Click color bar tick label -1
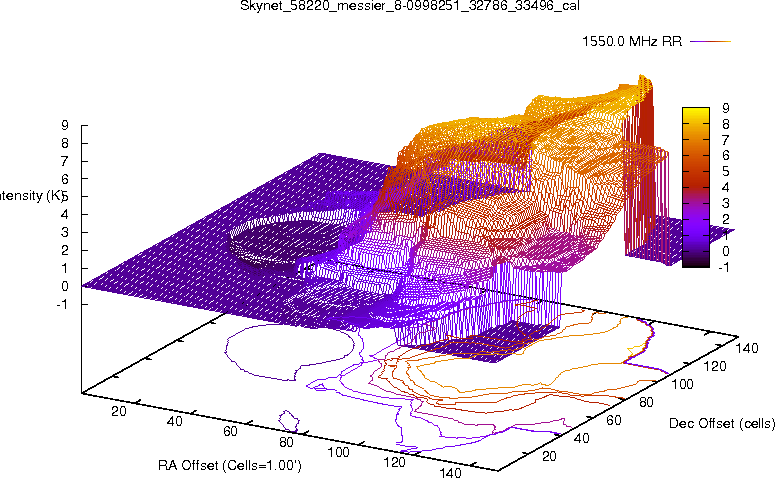Image resolution: width=775 pixels, height=478 pixels. click(724, 267)
